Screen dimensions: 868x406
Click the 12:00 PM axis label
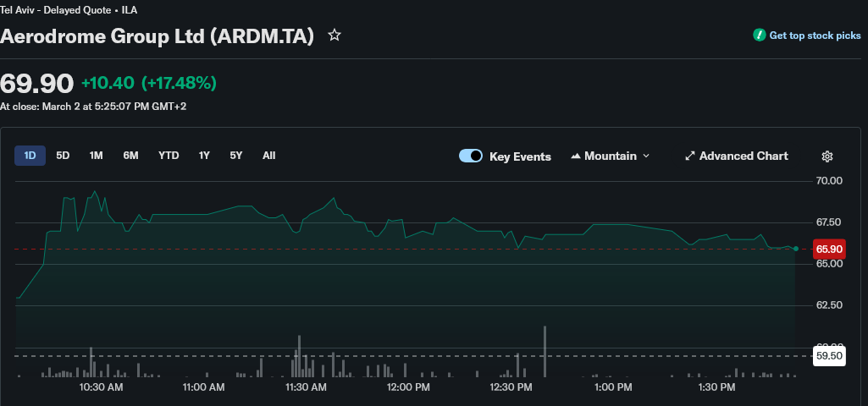(408, 387)
